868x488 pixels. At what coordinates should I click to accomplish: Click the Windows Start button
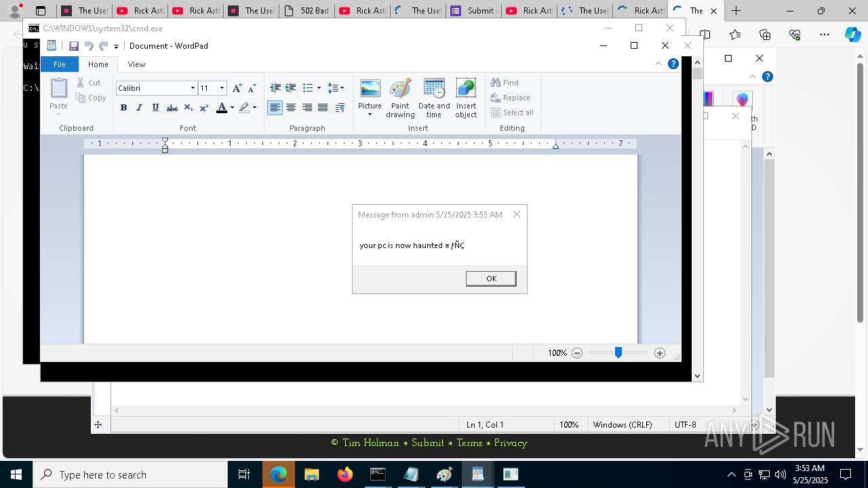16,474
